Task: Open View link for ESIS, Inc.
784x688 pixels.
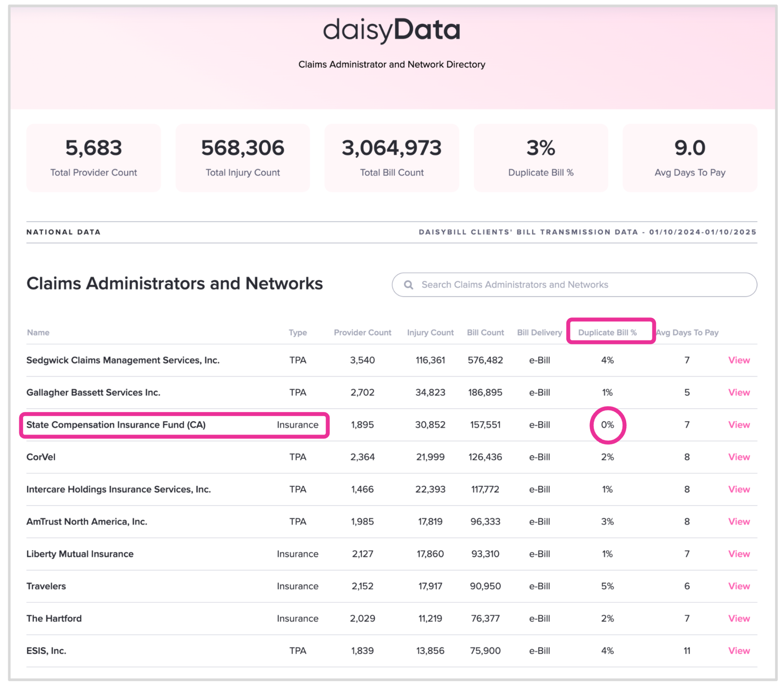Action: 739,650
